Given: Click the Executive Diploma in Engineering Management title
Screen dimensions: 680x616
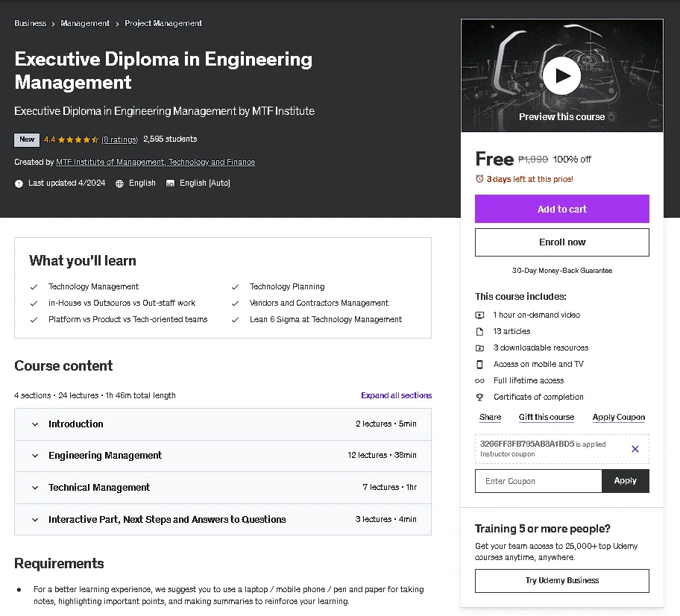Looking at the screenshot, I should [163, 71].
